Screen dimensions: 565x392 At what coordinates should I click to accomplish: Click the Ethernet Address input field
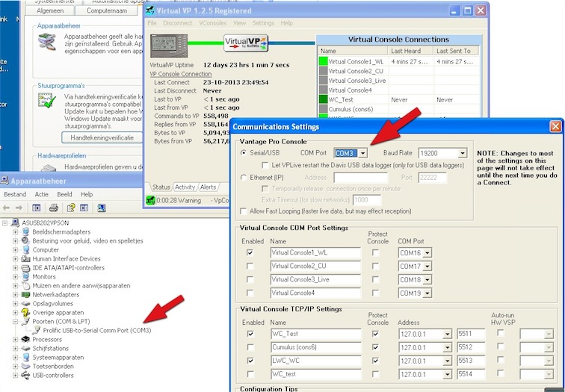361,178
